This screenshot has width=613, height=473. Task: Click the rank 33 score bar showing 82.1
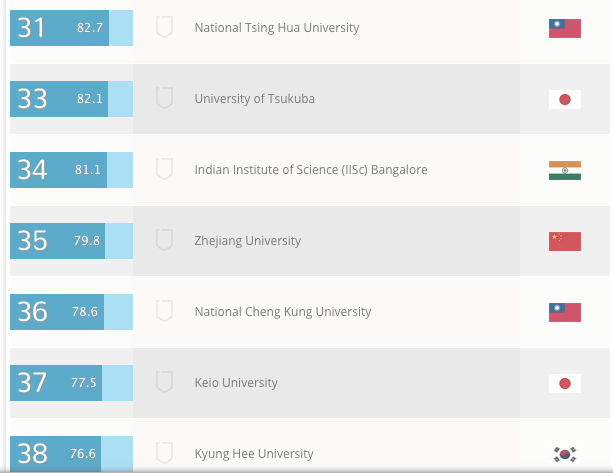(71, 99)
